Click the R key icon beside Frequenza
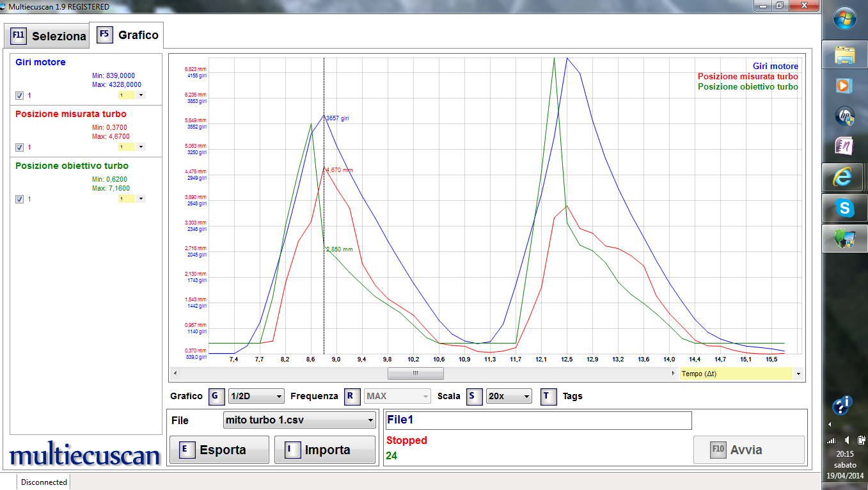 click(351, 396)
